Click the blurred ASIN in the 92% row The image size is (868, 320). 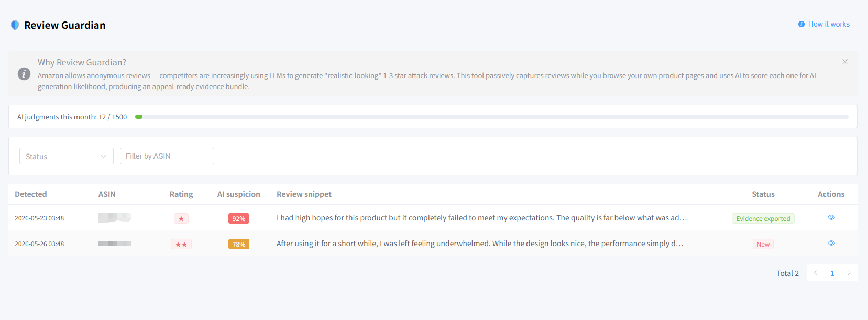[115, 217]
